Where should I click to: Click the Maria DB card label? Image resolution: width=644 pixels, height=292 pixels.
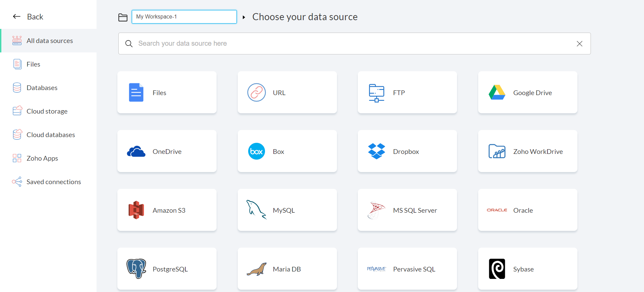point(287,269)
